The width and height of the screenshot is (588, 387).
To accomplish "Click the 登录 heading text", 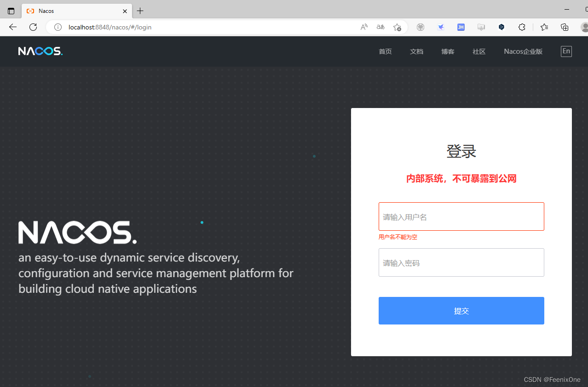I will (461, 151).
